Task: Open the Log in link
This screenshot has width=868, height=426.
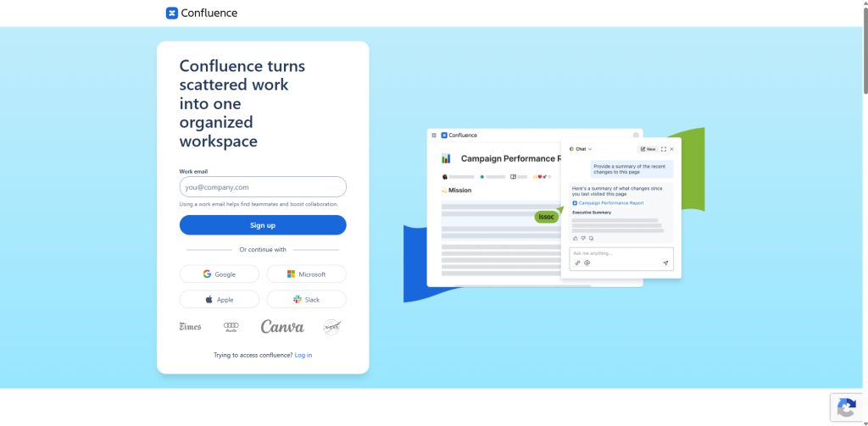Action: point(303,355)
